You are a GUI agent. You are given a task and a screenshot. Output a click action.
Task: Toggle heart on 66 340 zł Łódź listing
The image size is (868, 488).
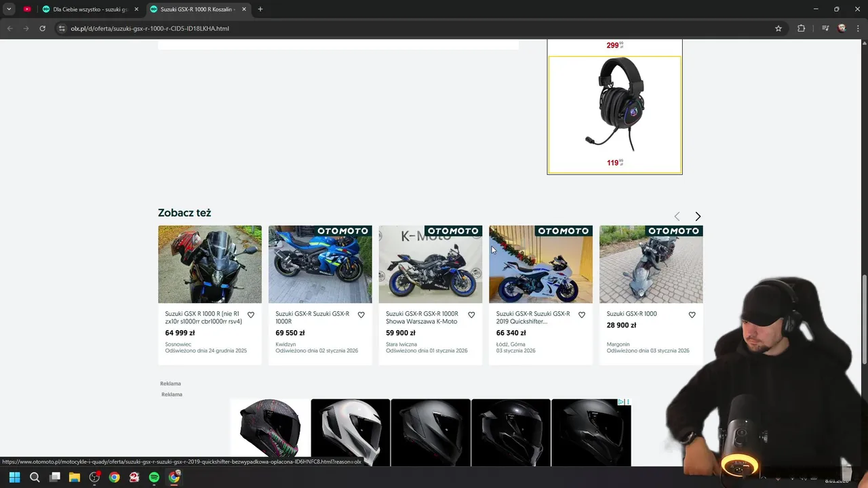[x=582, y=314]
